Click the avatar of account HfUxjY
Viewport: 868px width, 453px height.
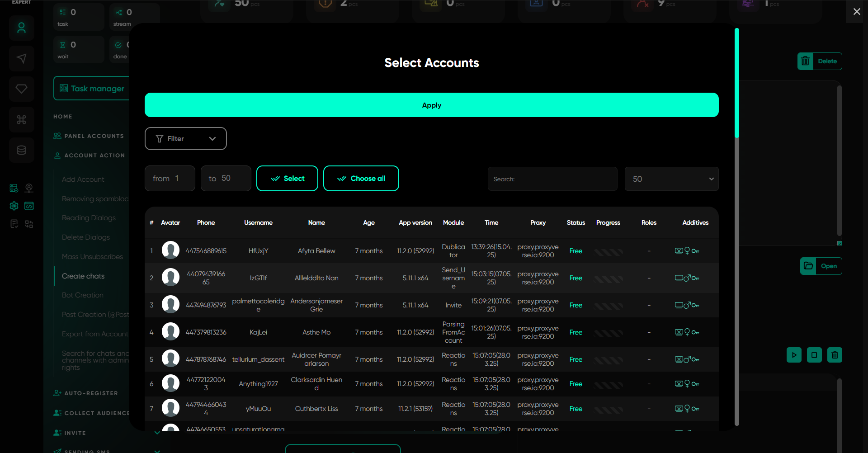(170, 250)
